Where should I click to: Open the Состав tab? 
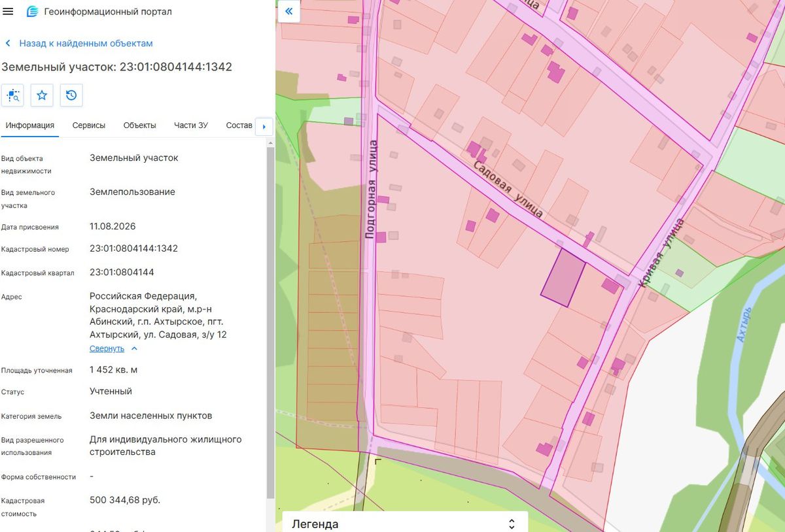pyautogui.click(x=239, y=125)
